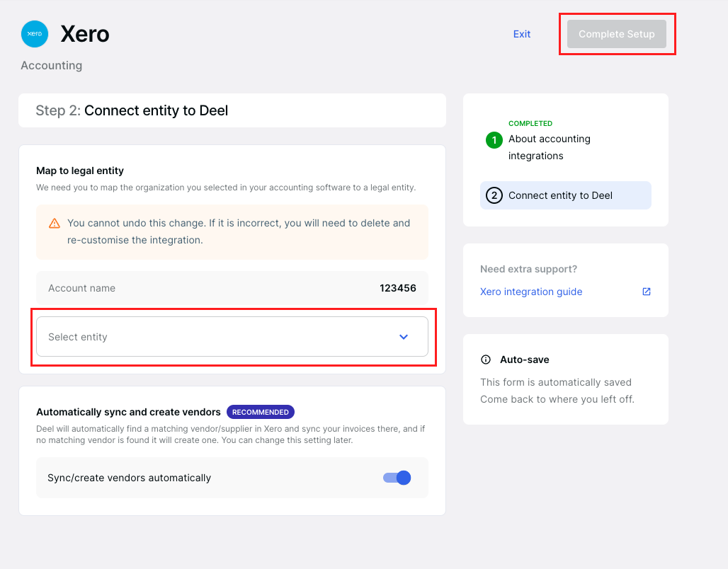Click the external link icon beside the integration guide
This screenshot has width=728, height=569.
(647, 292)
